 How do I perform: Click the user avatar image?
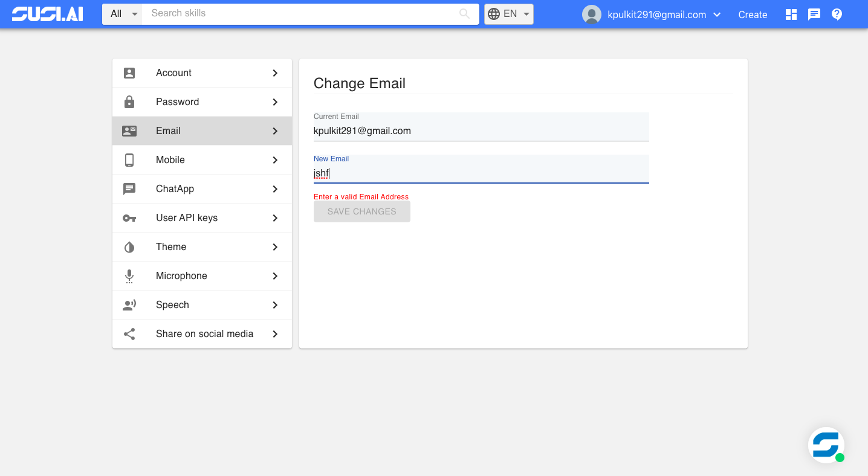click(591, 14)
